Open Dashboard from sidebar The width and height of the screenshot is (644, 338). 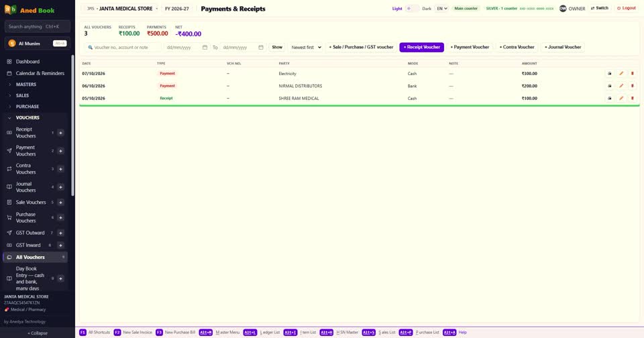[x=28, y=62]
